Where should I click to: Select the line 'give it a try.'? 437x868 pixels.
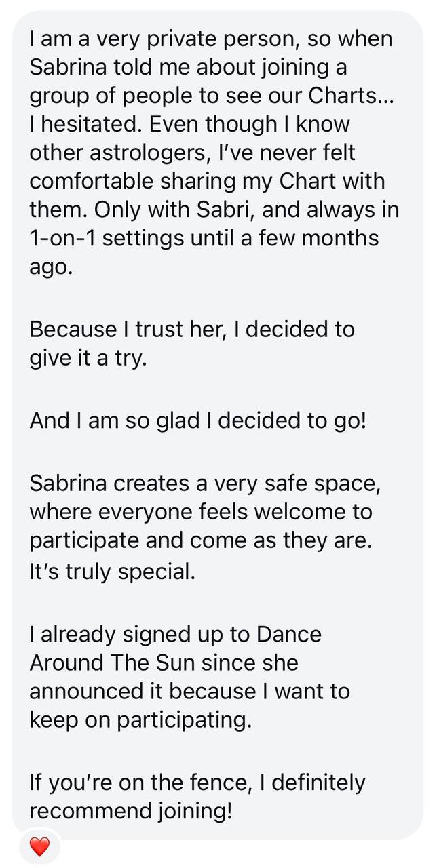click(x=88, y=358)
